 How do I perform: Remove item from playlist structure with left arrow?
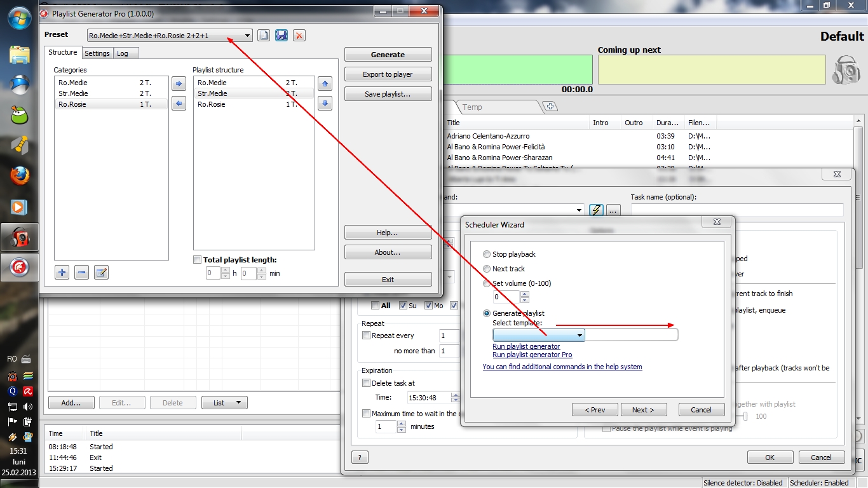pyautogui.click(x=179, y=104)
